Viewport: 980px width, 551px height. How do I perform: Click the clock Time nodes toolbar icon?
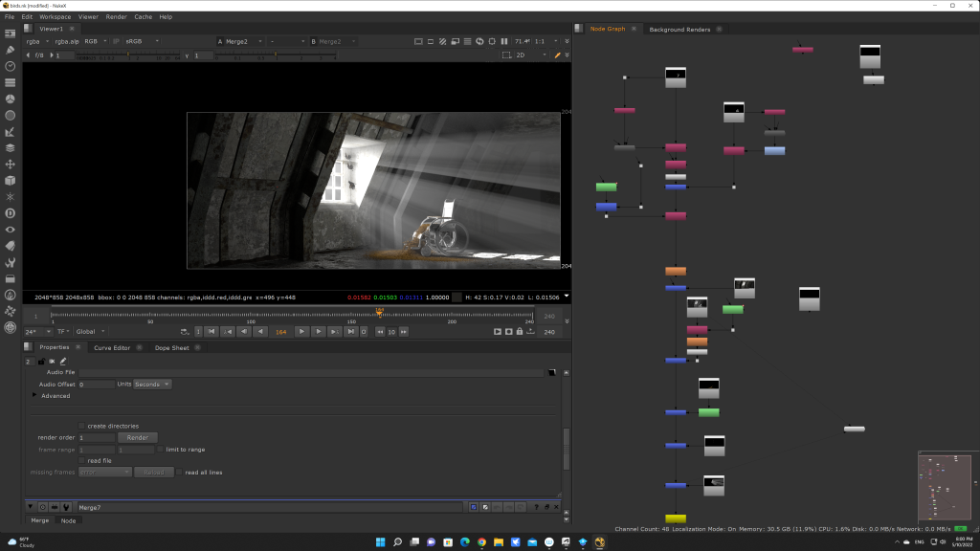[x=10, y=66]
